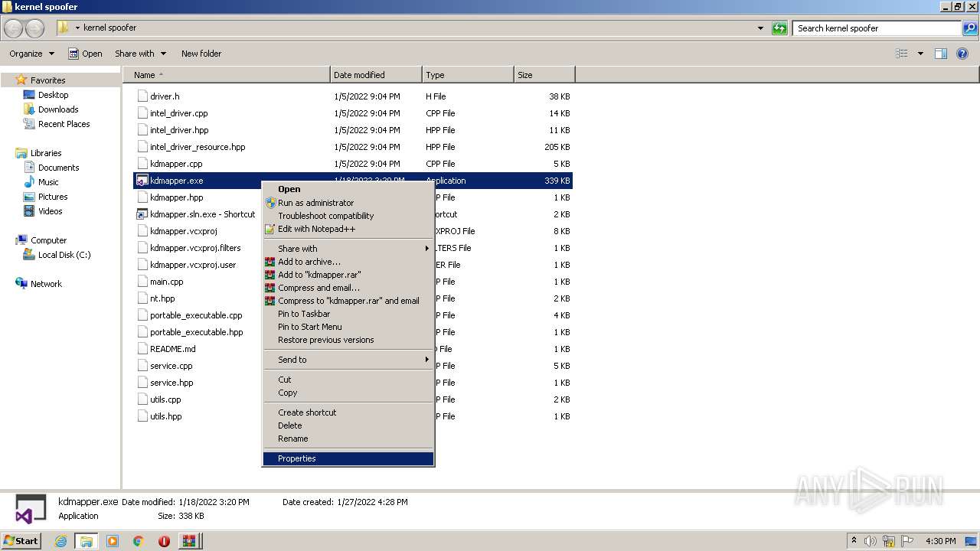Open Internet Explorer from taskbar
This screenshot has height=551, width=980.
[61, 541]
